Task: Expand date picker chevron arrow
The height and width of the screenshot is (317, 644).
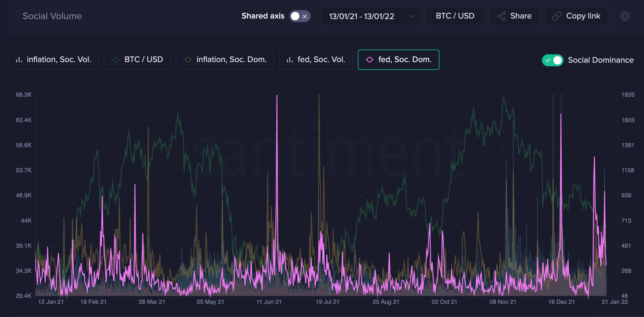Action: click(x=411, y=16)
